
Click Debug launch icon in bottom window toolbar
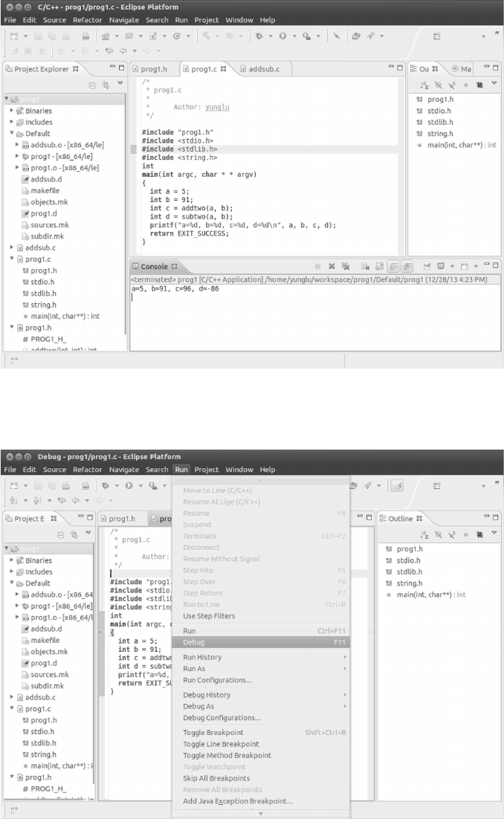click(x=106, y=486)
